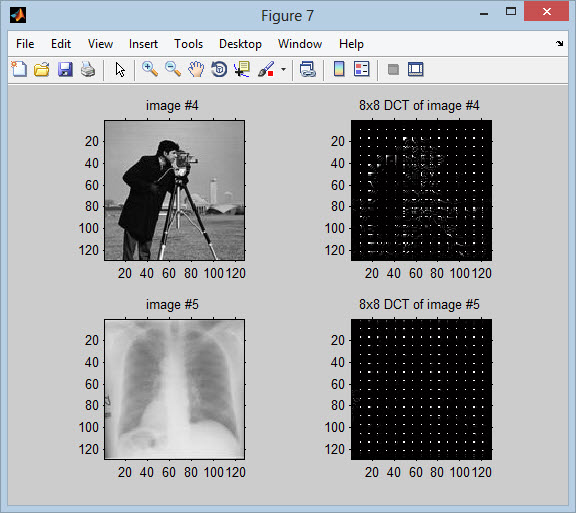Expand the Brush tool color dropdown arrow

pyautogui.click(x=283, y=69)
